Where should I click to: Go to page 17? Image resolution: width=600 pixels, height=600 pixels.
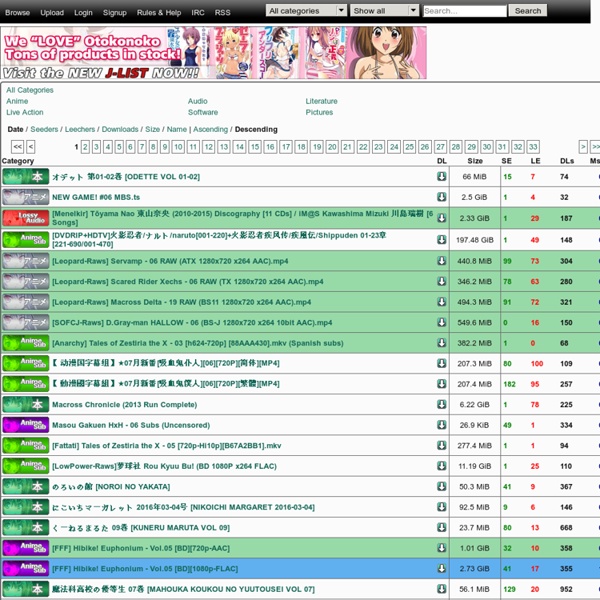286,147
